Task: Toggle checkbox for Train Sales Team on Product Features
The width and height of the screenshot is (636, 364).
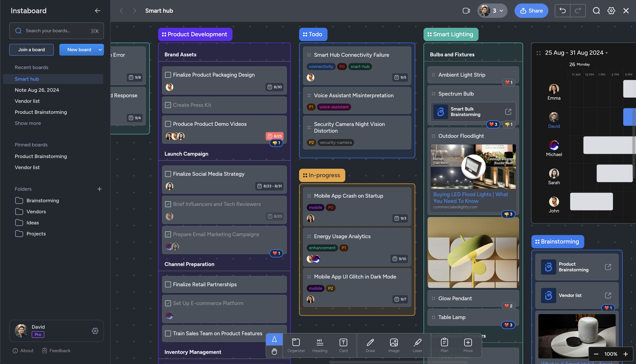Action: pyautogui.click(x=168, y=333)
